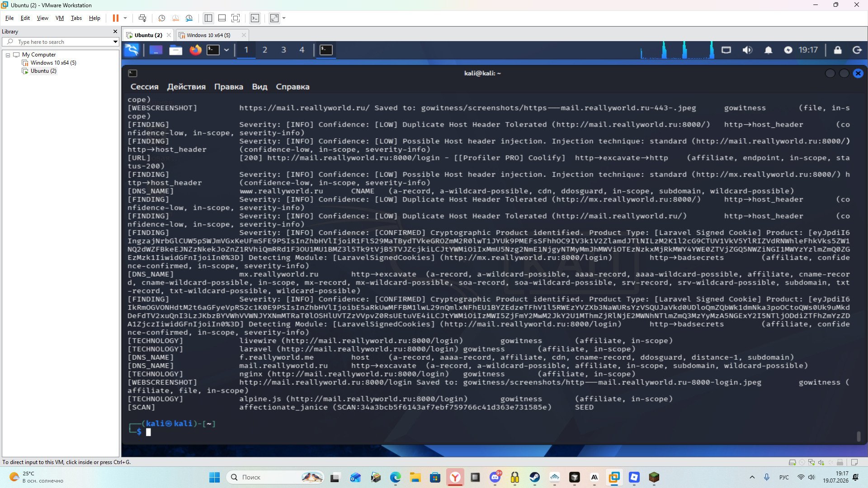Toggle the stretch guest display button

274,18
